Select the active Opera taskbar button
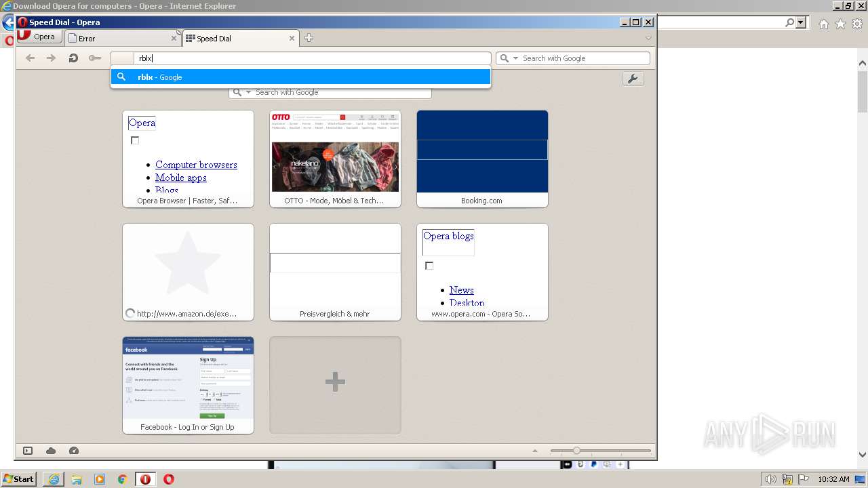This screenshot has height=488, width=868. click(x=146, y=479)
